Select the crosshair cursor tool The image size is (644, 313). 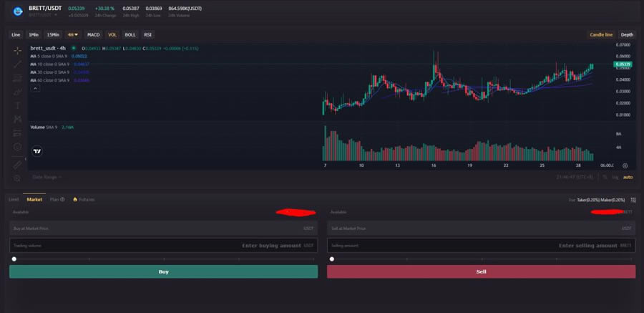[17, 51]
